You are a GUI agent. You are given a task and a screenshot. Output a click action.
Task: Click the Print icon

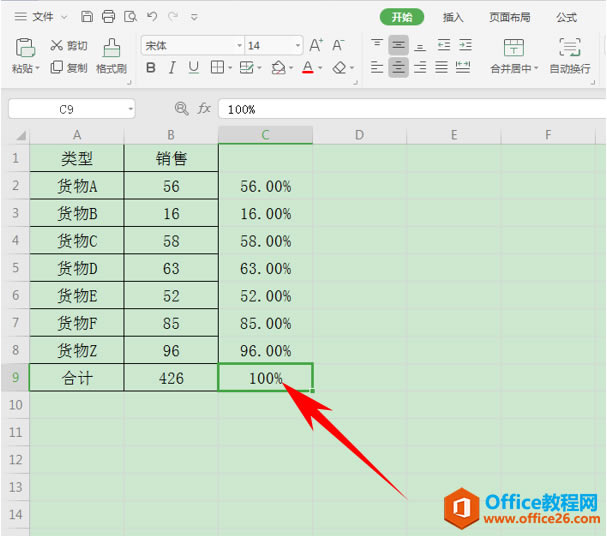[108, 17]
